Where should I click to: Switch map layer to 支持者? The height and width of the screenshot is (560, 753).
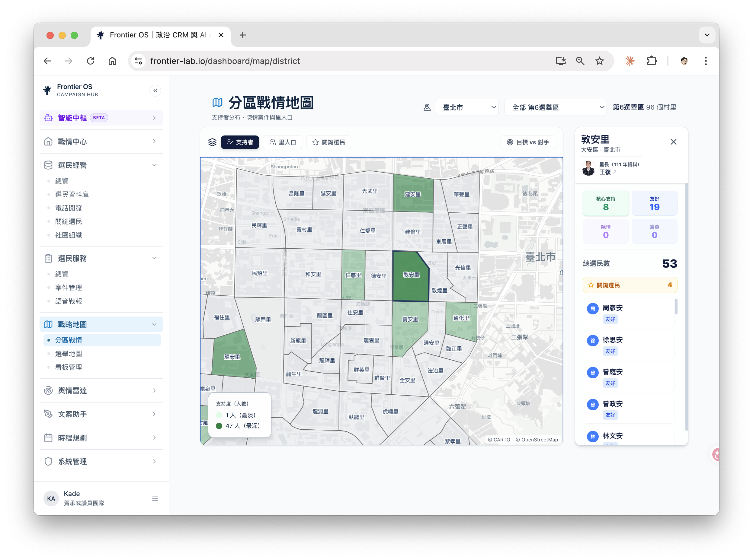click(240, 142)
